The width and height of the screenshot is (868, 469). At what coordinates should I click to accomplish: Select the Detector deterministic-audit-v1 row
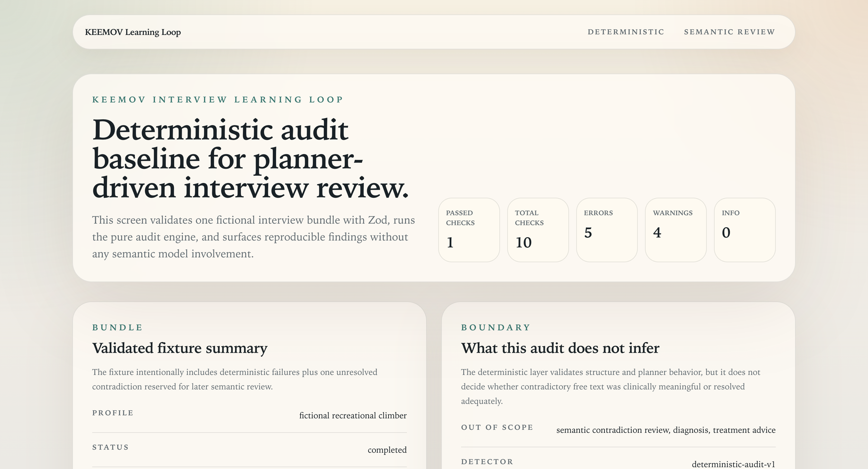coord(618,461)
